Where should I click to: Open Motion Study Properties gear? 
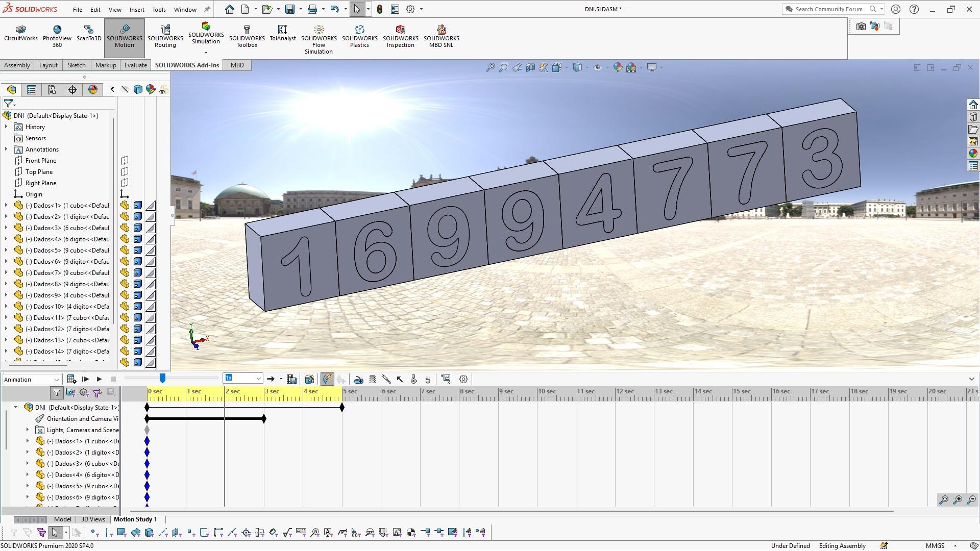coord(463,379)
